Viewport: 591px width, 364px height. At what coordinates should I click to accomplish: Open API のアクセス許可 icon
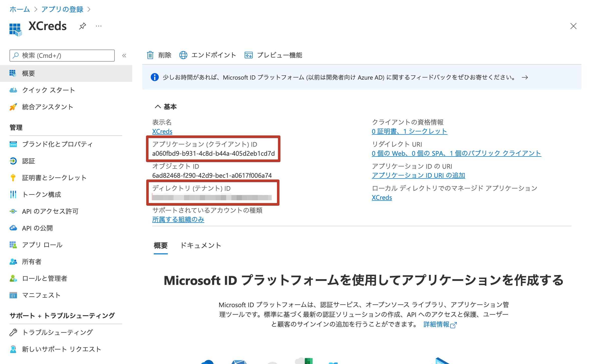(13, 211)
